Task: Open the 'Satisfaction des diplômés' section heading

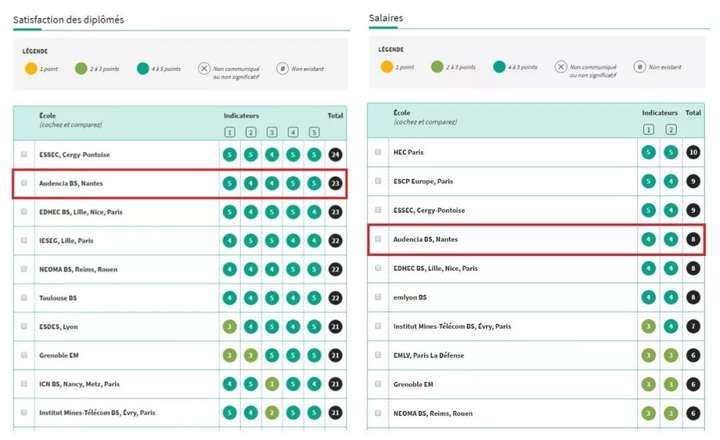Action: point(68,20)
